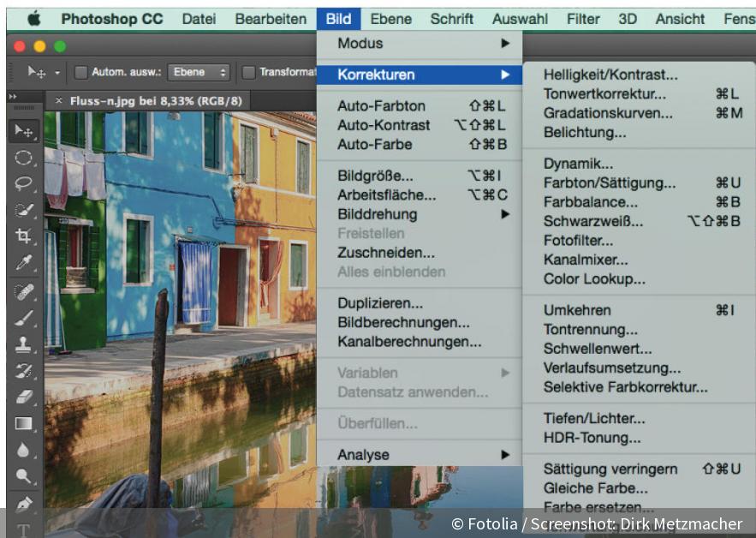Choose Zuschneiden command

pyautogui.click(x=420, y=253)
